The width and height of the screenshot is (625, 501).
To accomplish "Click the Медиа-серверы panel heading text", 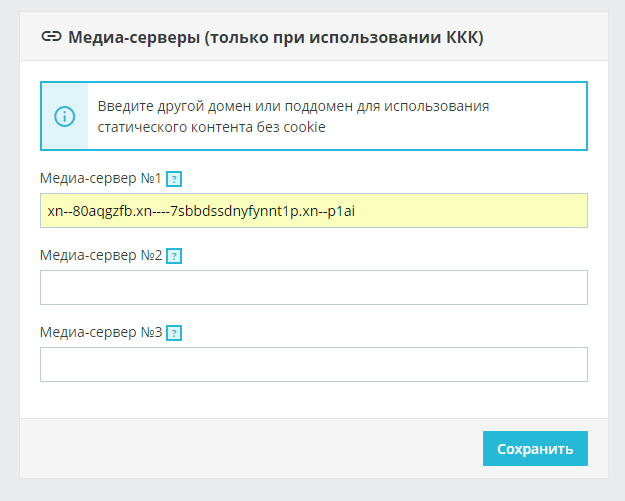I will coord(276,37).
